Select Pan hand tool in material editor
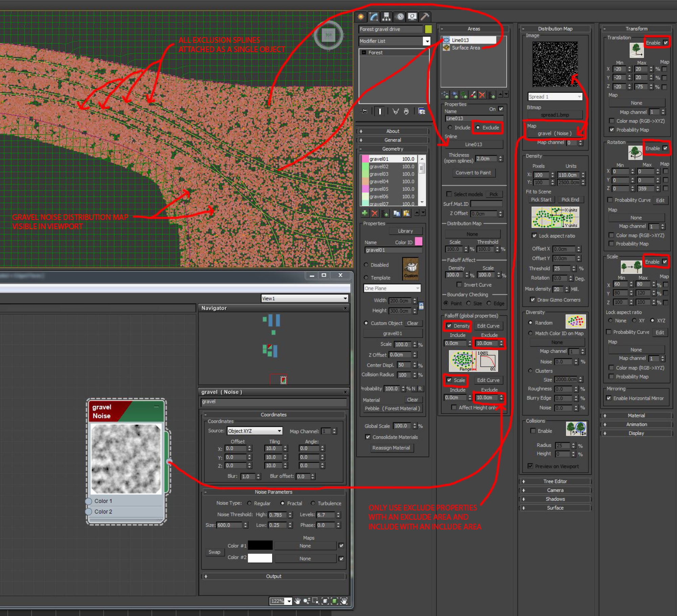Screen dimensions: 677x616 [x=297, y=601]
